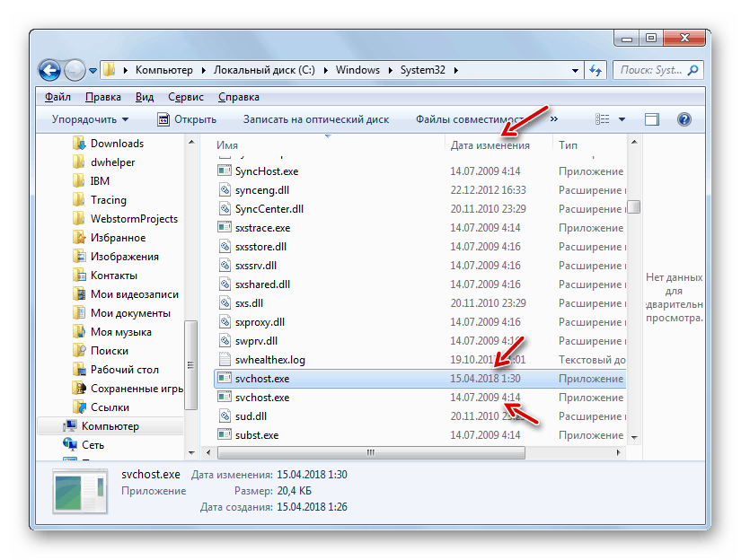
Task: Open the Сервис menu
Action: (x=184, y=96)
